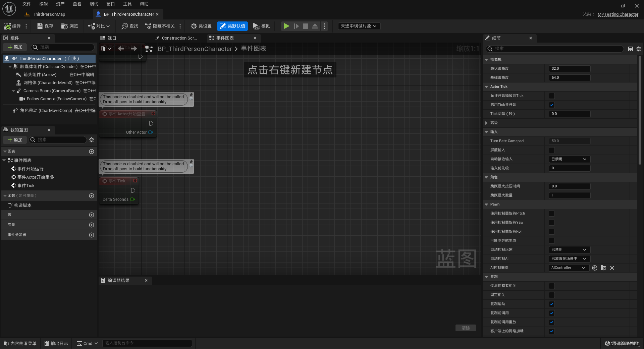Clear the AI控制器类 value
The width and height of the screenshot is (644, 349).
pyautogui.click(x=612, y=268)
